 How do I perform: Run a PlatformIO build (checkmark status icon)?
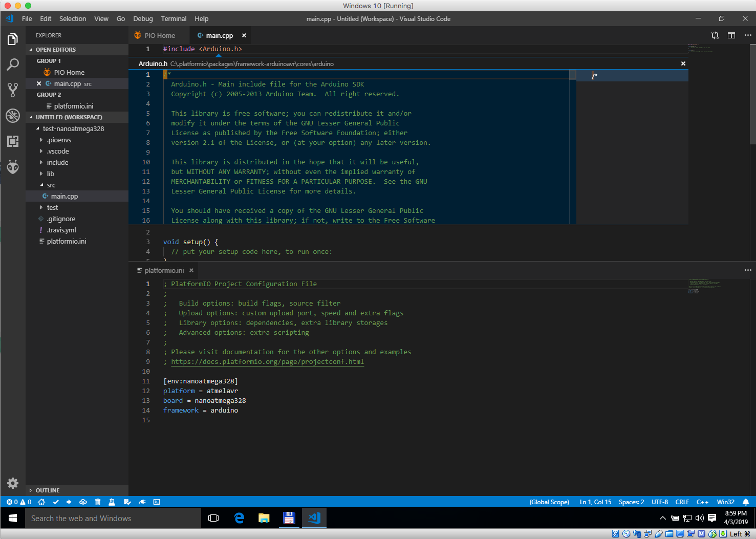[x=56, y=502]
